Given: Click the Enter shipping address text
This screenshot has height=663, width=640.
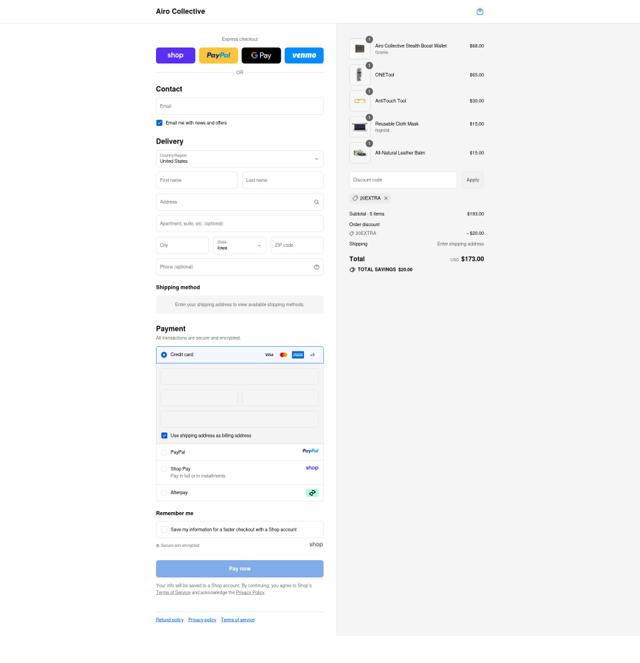Looking at the screenshot, I should coord(460,244).
